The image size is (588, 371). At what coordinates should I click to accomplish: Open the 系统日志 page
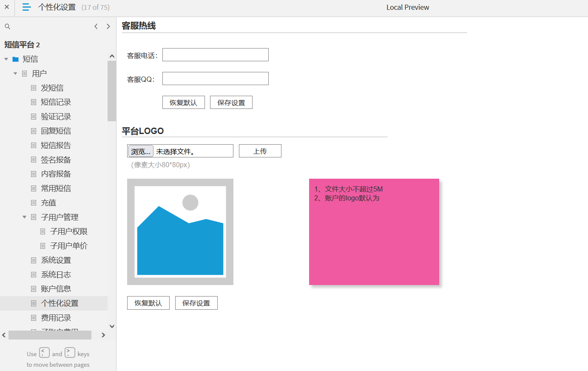56,275
